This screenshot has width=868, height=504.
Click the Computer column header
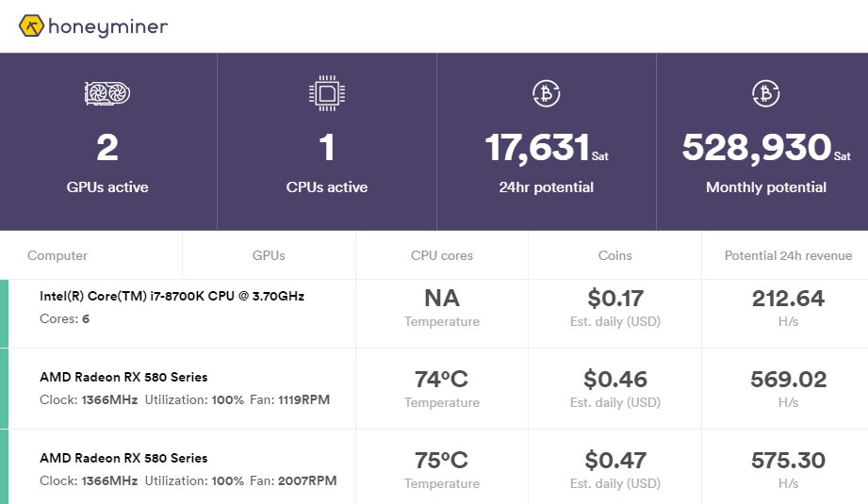57,255
